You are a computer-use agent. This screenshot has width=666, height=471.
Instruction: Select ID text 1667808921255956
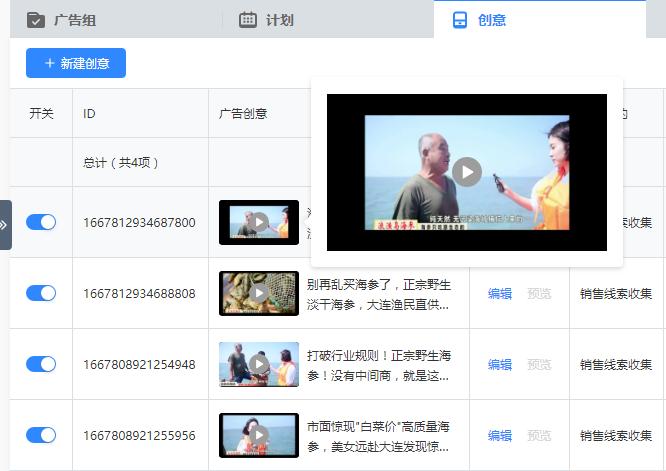point(139,435)
